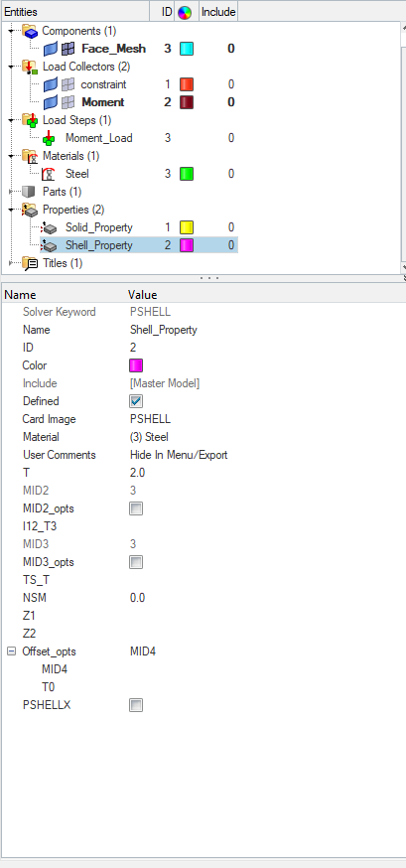Click the Face_Mesh element mesh icon
Viewport: 406px width, 868px height.
pyautogui.click(x=68, y=49)
